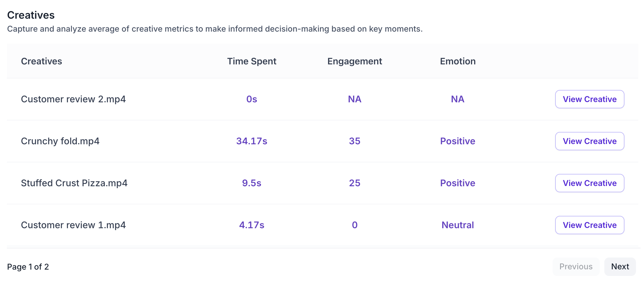This screenshot has width=644, height=288.
Task: Open View Creative for Crunchy fold.mp4
Action: click(589, 141)
